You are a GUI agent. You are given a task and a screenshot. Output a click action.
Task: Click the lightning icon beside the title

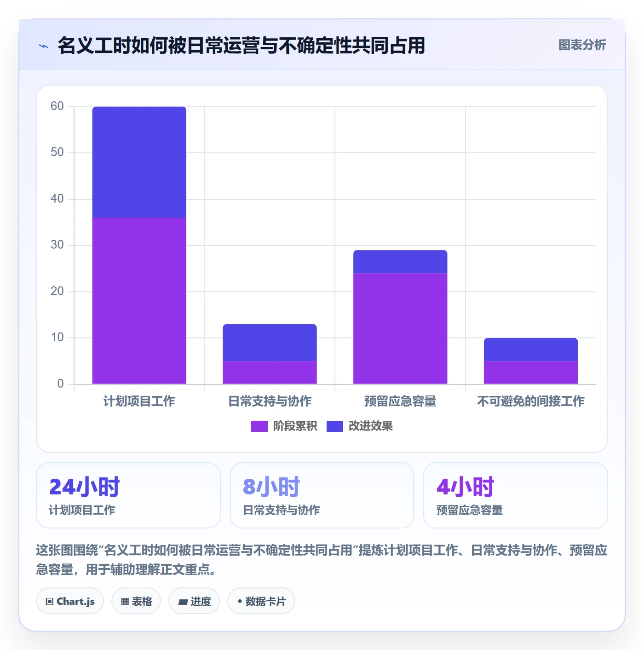point(44,46)
